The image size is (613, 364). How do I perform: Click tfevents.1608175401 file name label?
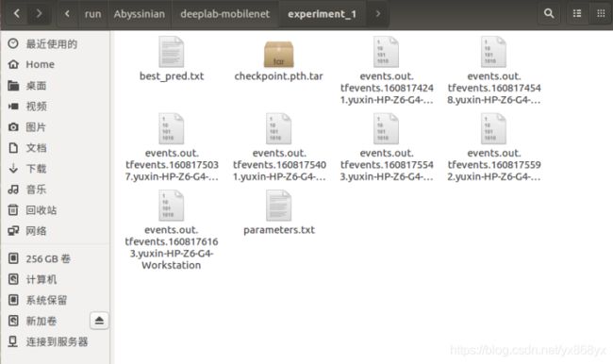[279, 165]
